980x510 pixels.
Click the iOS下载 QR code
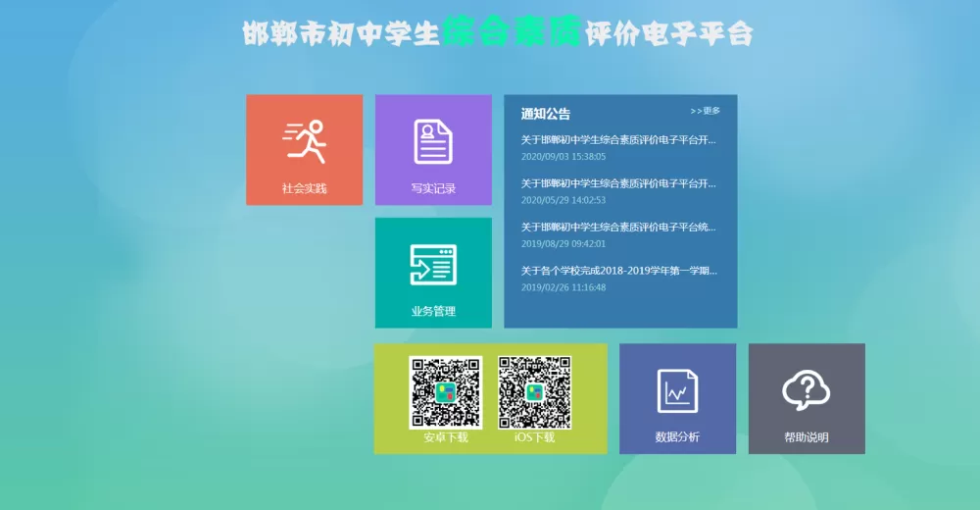[x=534, y=392]
